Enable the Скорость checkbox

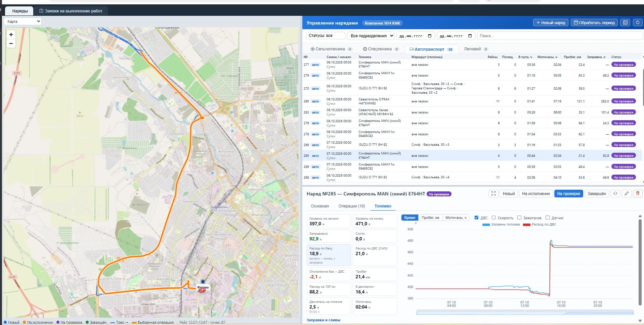click(x=493, y=218)
